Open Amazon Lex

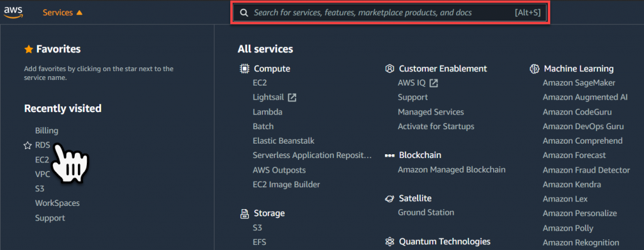point(565,199)
